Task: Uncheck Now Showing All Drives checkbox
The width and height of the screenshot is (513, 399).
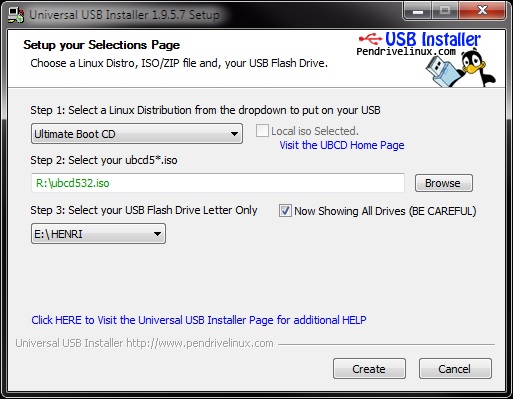Action: (x=285, y=211)
